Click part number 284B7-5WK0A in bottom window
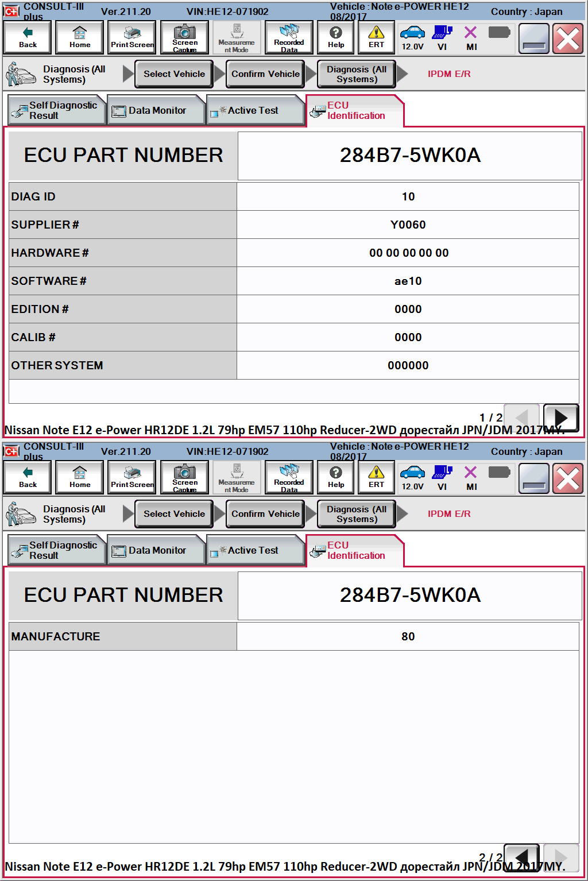 pyautogui.click(x=410, y=595)
